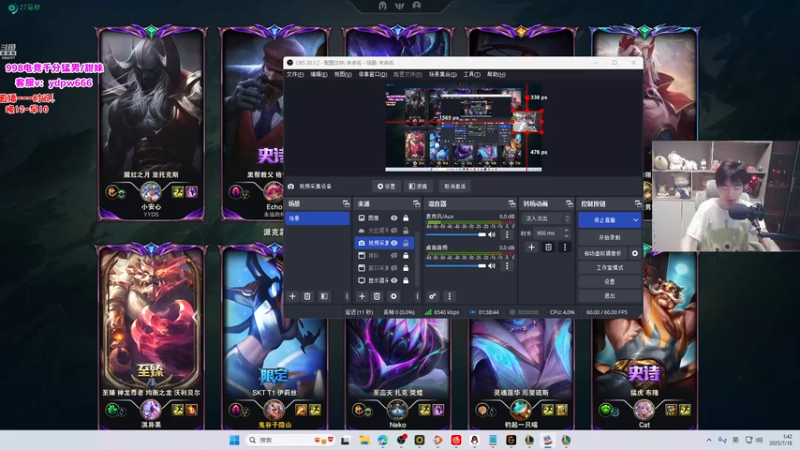Image resolution: width=800 pixels, height=450 pixels.
Task: Open NetEase Cloud Music from taskbar
Action: (x=456, y=440)
